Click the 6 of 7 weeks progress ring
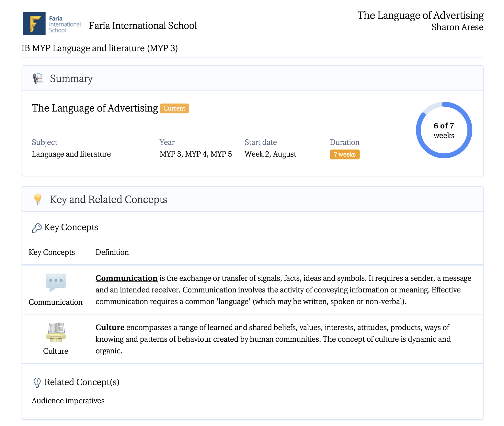 (444, 130)
